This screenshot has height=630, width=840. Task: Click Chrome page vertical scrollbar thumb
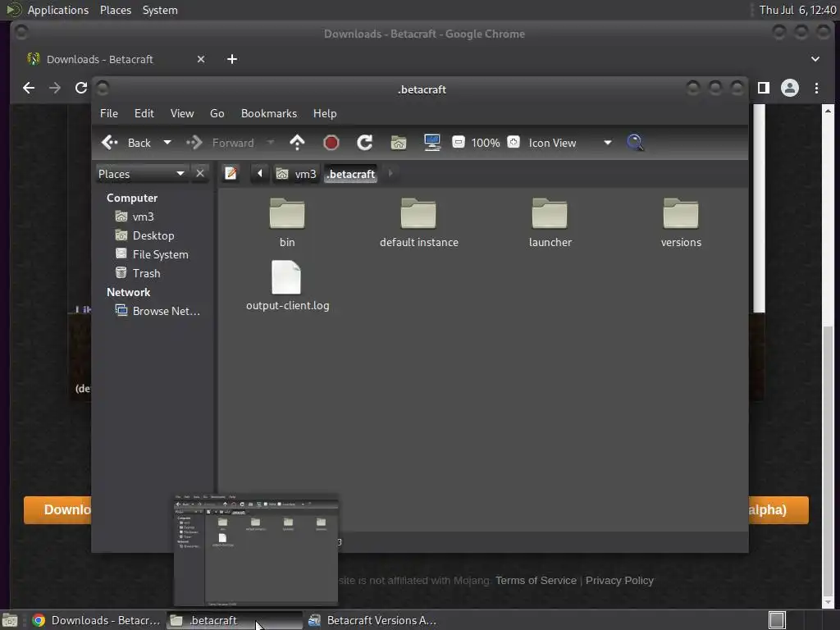pos(828,459)
